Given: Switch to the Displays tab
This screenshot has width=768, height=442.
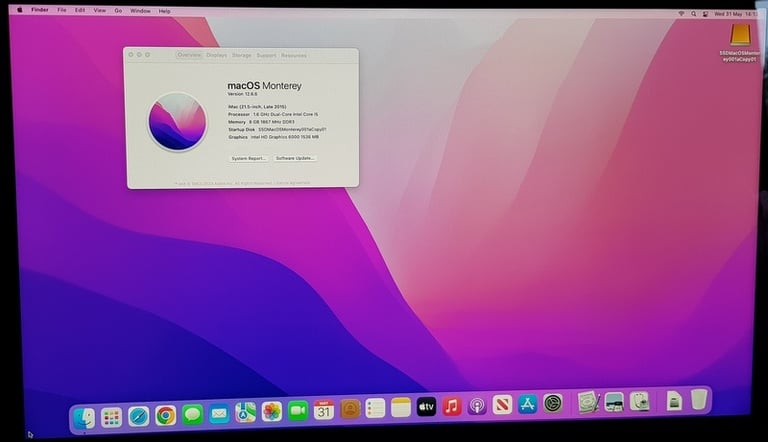Looking at the screenshot, I should 216,55.
